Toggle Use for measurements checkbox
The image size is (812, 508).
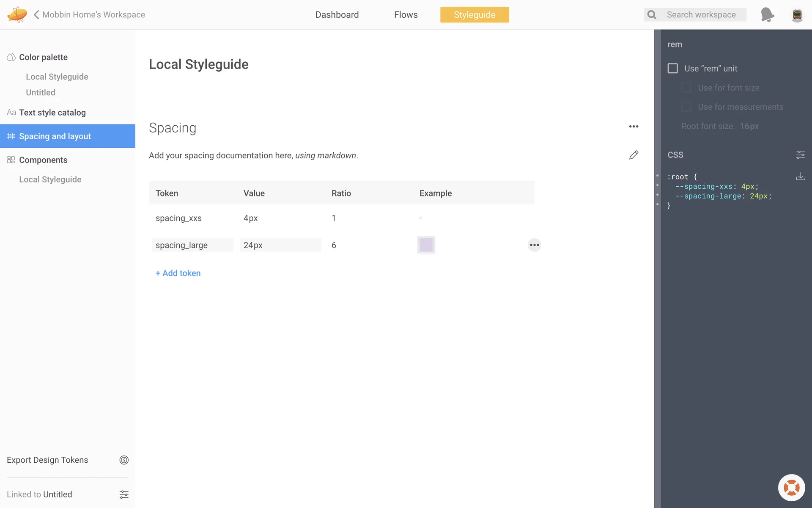click(x=686, y=107)
